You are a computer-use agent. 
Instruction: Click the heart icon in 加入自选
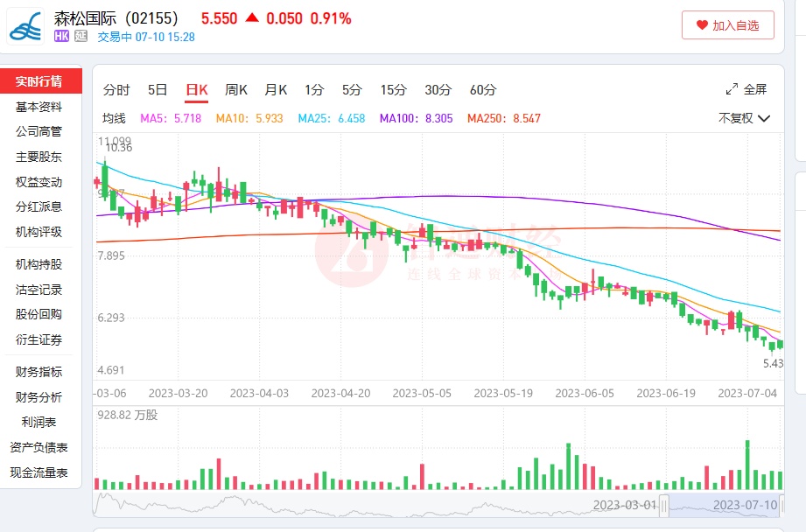(701, 25)
